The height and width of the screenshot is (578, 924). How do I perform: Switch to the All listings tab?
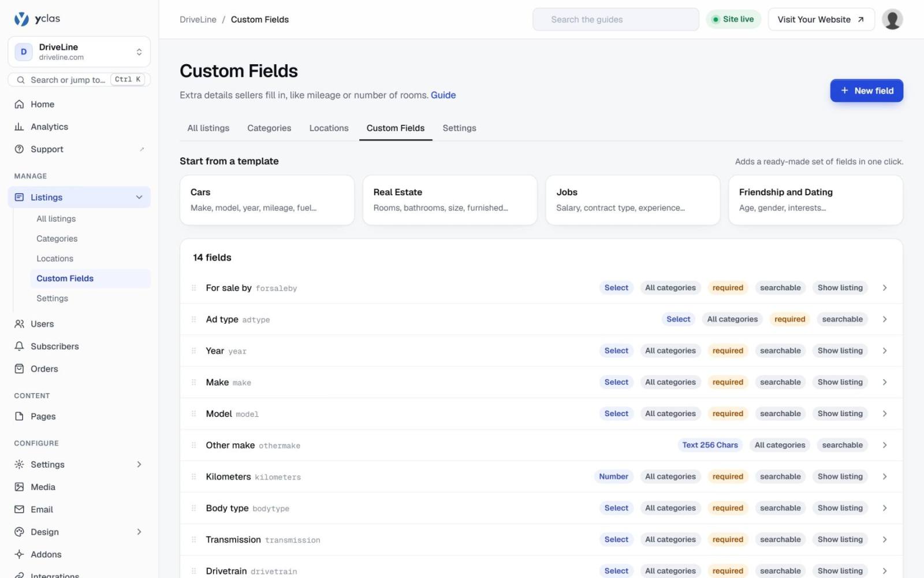[208, 128]
